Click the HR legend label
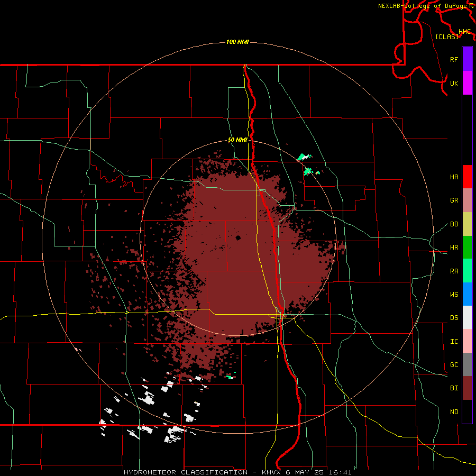The image size is (476, 476). pos(454,248)
